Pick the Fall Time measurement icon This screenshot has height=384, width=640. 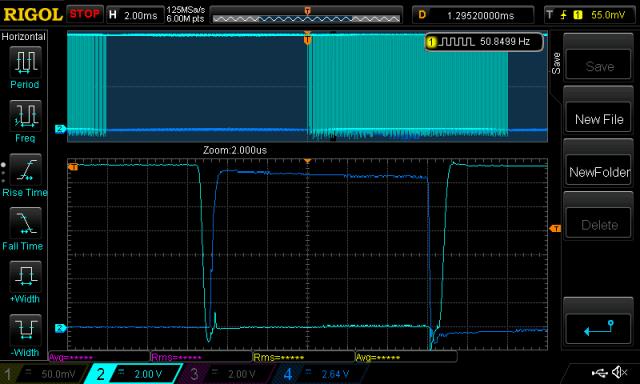(x=25, y=223)
